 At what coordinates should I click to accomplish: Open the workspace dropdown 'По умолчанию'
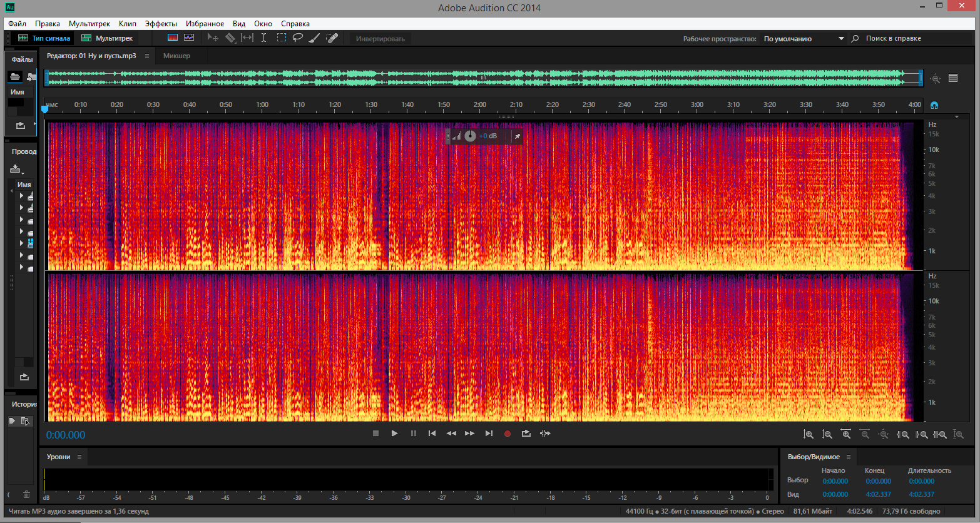[804, 39]
